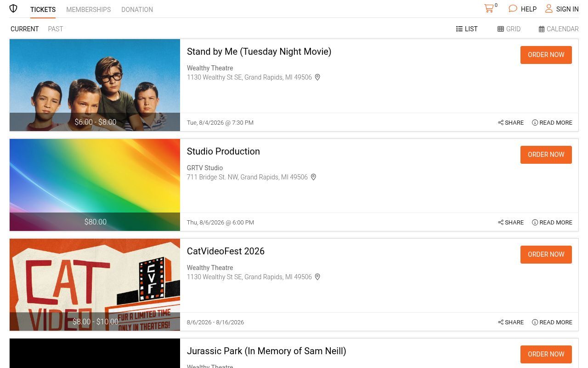Click the Calendar view icon
The image size is (588, 368).
[x=542, y=29]
